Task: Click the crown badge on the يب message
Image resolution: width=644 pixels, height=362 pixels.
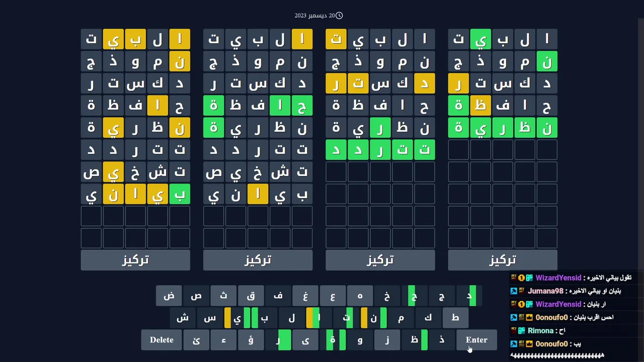Action: point(529,344)
